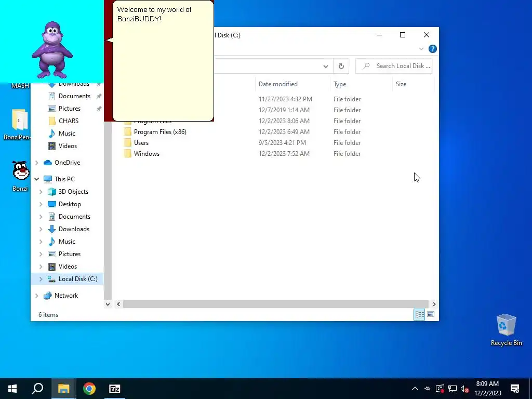Screen dimensions: 532x399
Task: Select Music under This PC
Action: tap(67, 242)
